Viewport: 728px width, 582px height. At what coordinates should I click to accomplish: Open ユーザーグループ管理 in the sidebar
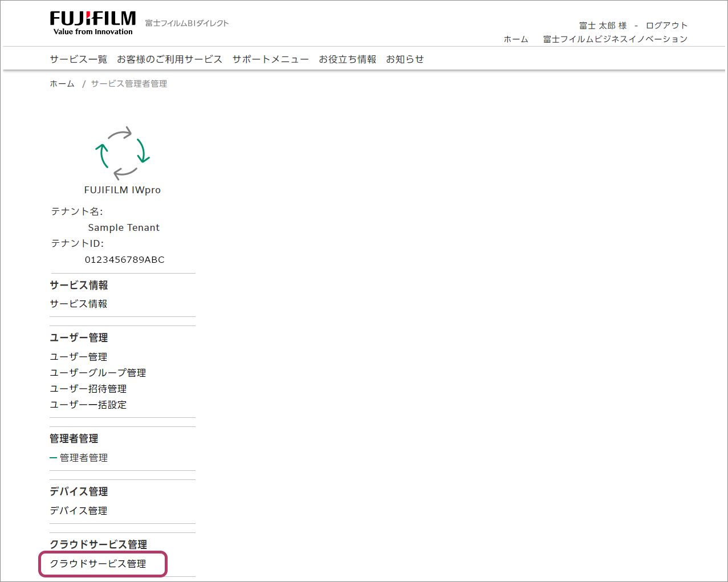point(98,373)
